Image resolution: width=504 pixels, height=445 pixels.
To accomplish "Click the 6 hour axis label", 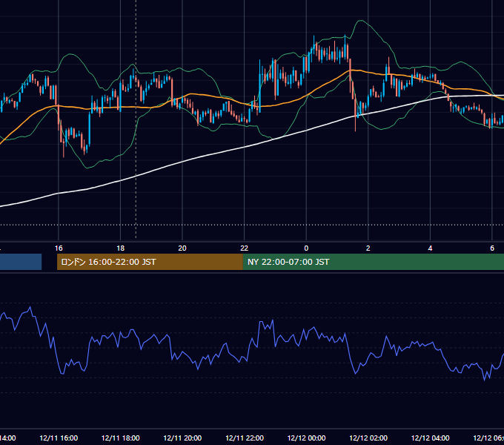I will [492, 248].
